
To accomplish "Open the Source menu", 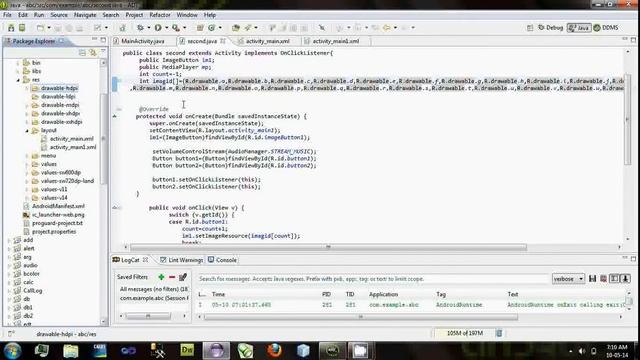I will click(x=59, y=15).
